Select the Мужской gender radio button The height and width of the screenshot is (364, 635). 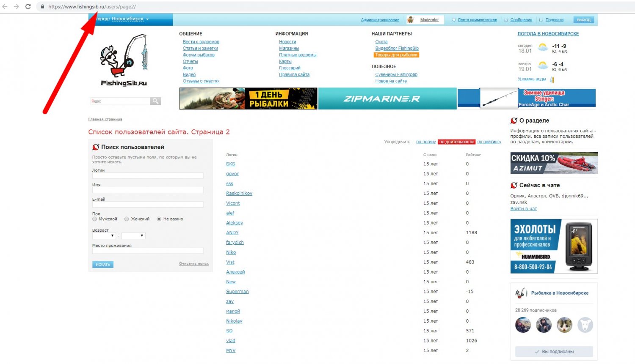click(95, 219)
